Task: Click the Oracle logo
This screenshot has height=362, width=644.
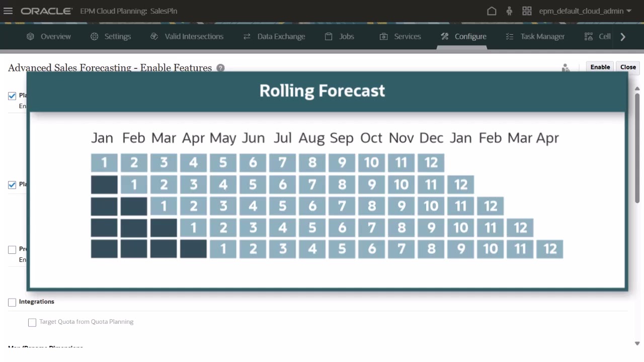Action: pyautogui.click(x=47, y=11)
